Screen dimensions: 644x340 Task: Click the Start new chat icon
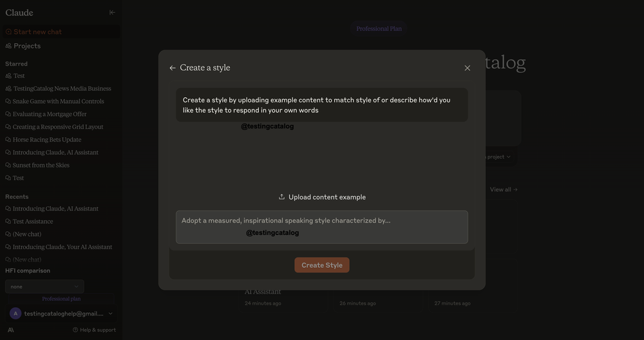coord(8,32)
